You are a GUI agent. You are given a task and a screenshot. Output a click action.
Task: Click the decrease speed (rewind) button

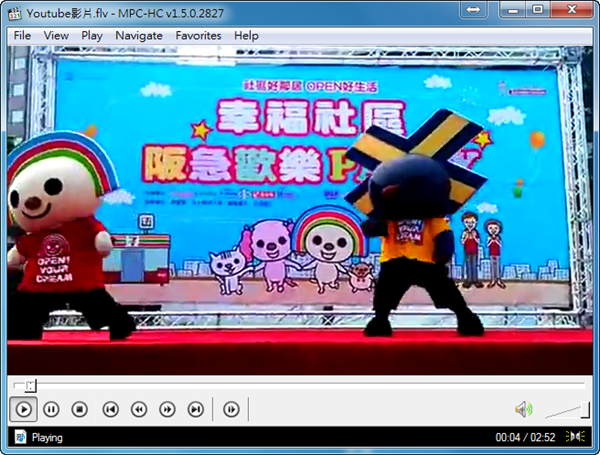coord(139,409)
